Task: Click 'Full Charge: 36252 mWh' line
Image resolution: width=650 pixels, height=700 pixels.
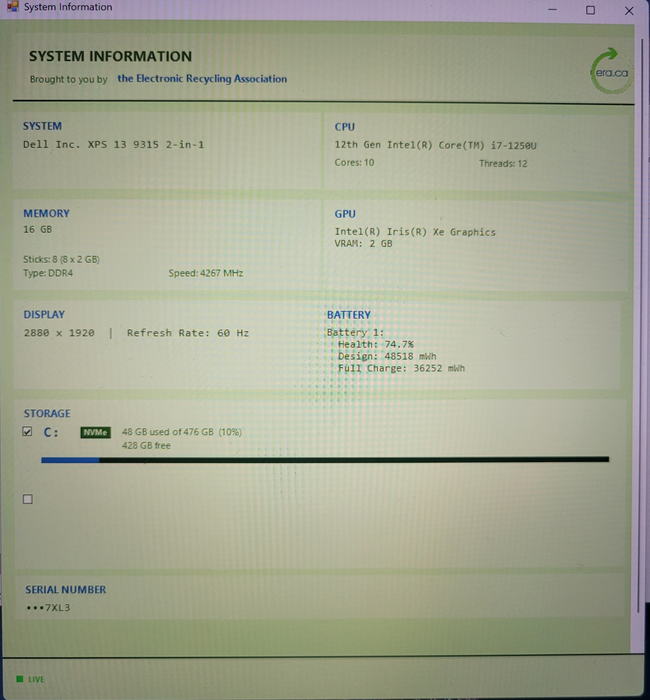Action: click(x=401, y=368)
